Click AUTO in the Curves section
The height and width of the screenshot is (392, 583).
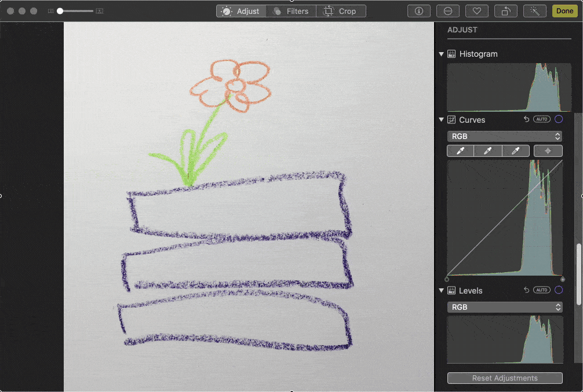pos(542,119)
